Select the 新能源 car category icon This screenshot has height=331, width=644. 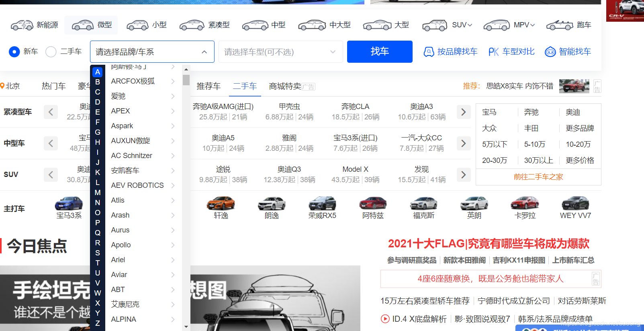click(x=22, y=25)
